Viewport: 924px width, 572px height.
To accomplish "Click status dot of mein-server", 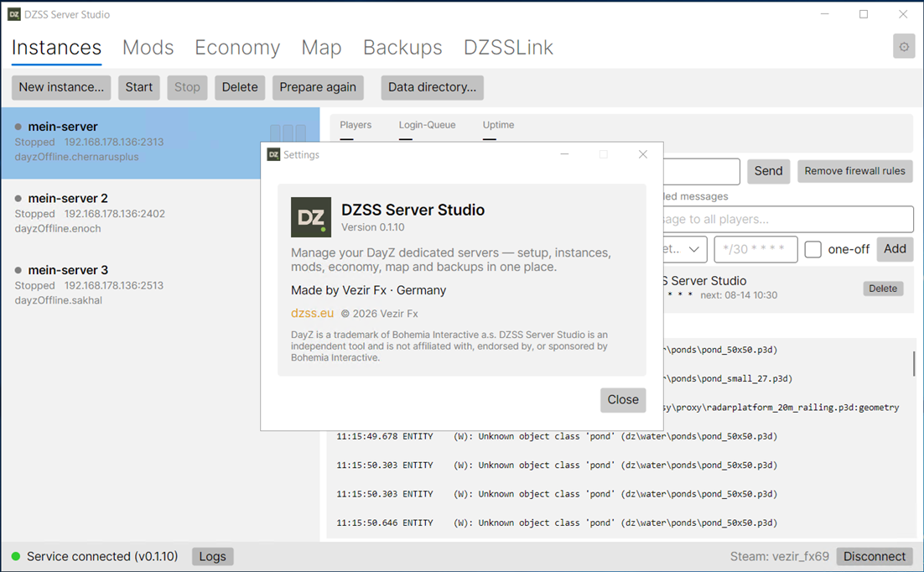I will (18, 127).
